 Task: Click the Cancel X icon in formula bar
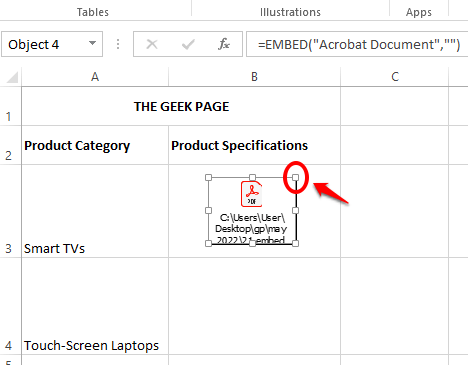[152, 44]
